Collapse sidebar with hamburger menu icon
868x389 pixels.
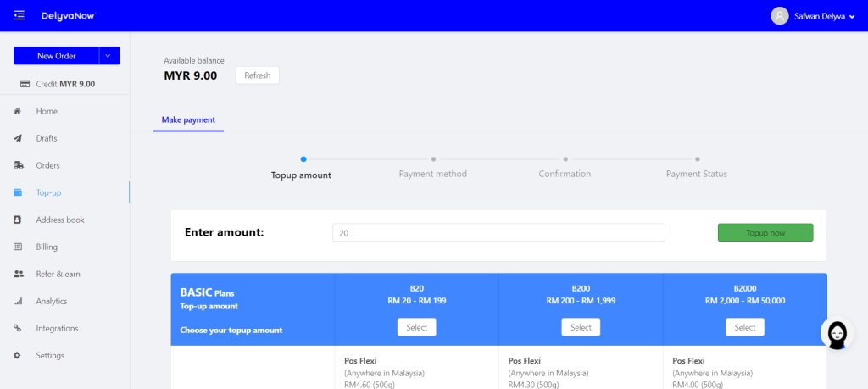point(19,15)
